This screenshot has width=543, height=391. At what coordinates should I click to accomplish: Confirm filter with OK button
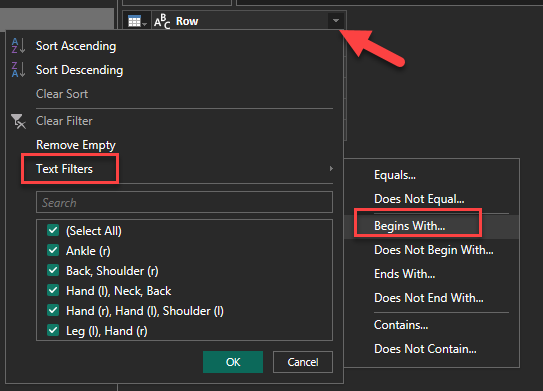click(x=233, y=362)
